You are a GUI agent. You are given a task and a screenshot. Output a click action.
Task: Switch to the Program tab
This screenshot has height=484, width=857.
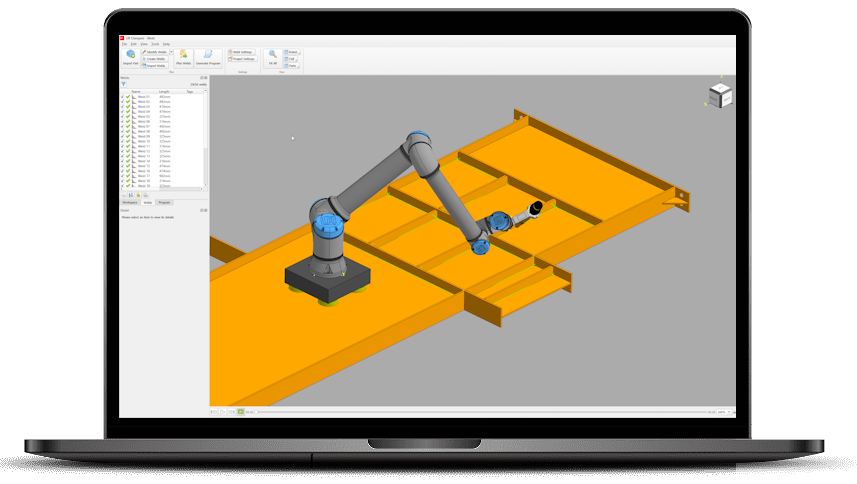pyautogui.click(x=165, y=202)
